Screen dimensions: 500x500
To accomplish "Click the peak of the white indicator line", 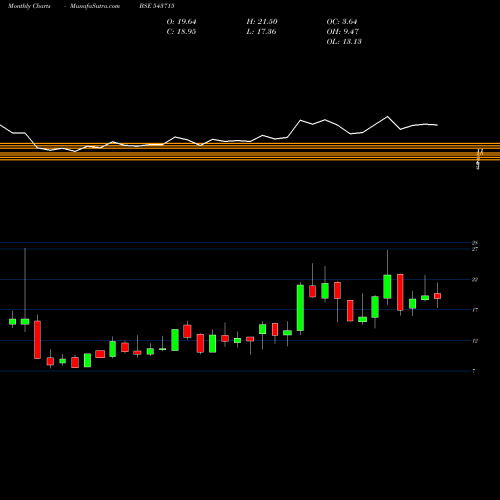I will (387, 116).
